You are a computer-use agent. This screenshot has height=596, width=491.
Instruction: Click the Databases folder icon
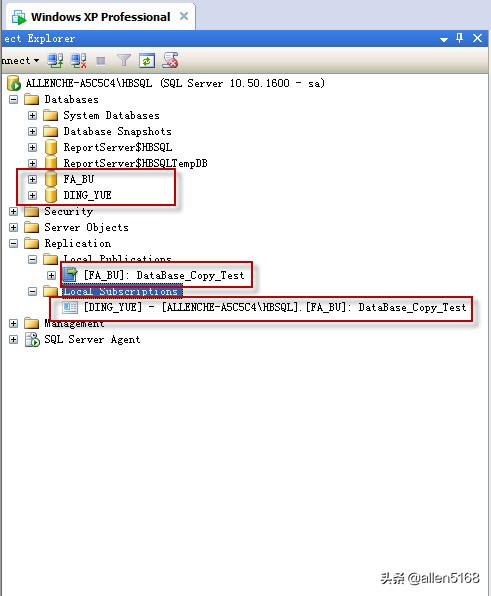pos(32,100)
